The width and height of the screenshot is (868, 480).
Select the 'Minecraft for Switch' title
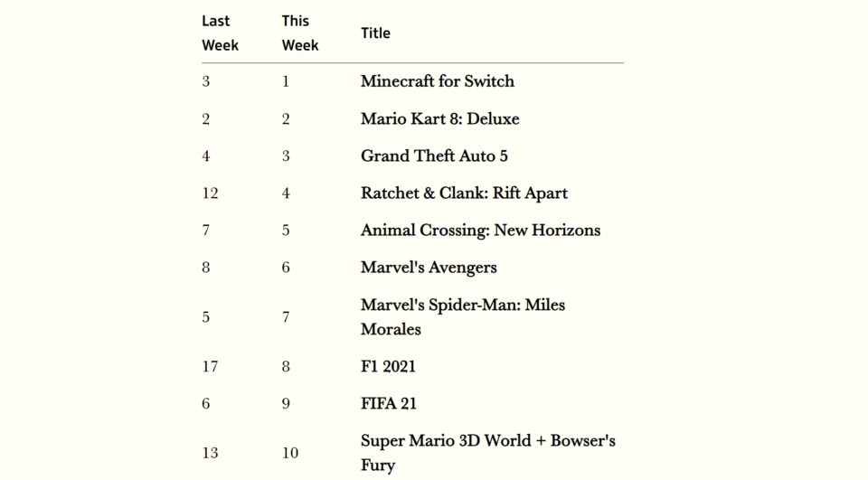438,81
